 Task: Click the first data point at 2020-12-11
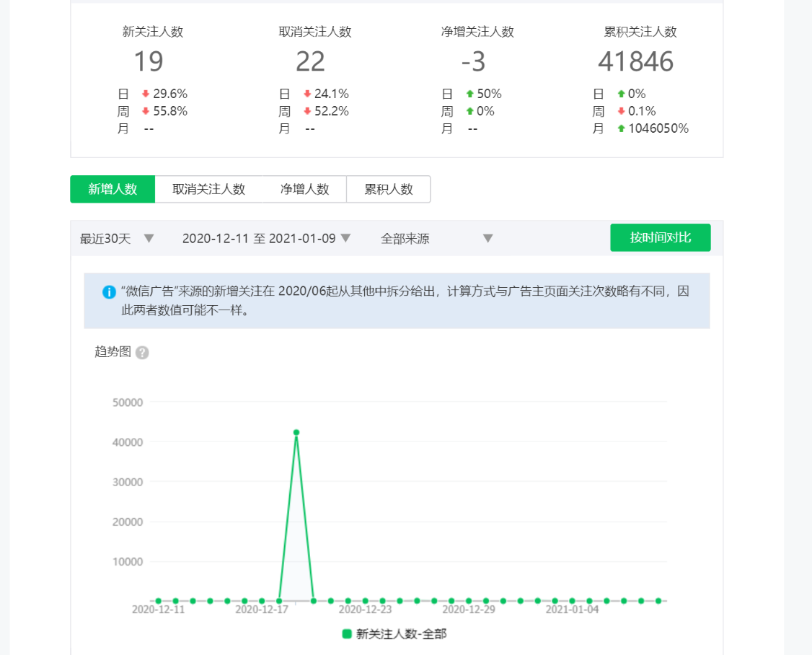(x=158, y=600)
